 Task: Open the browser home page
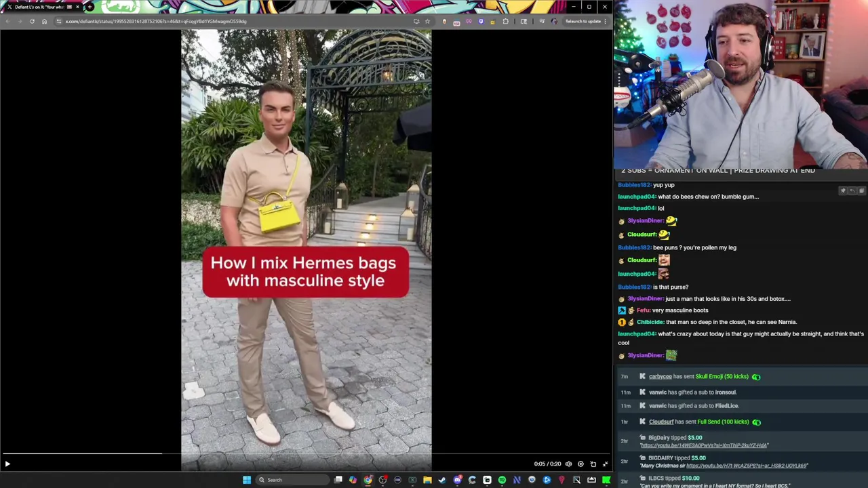(x=44, y=21)
